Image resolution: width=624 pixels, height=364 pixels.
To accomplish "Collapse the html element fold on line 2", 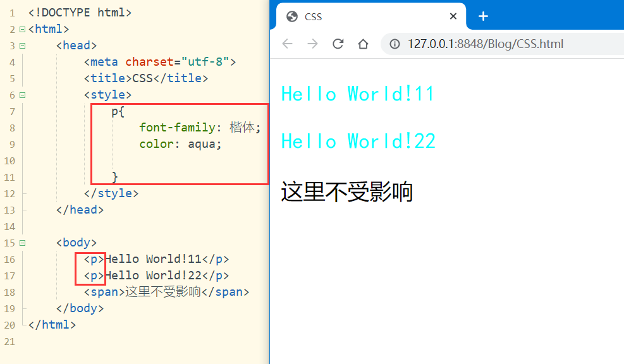I will [x=21, y=28].
